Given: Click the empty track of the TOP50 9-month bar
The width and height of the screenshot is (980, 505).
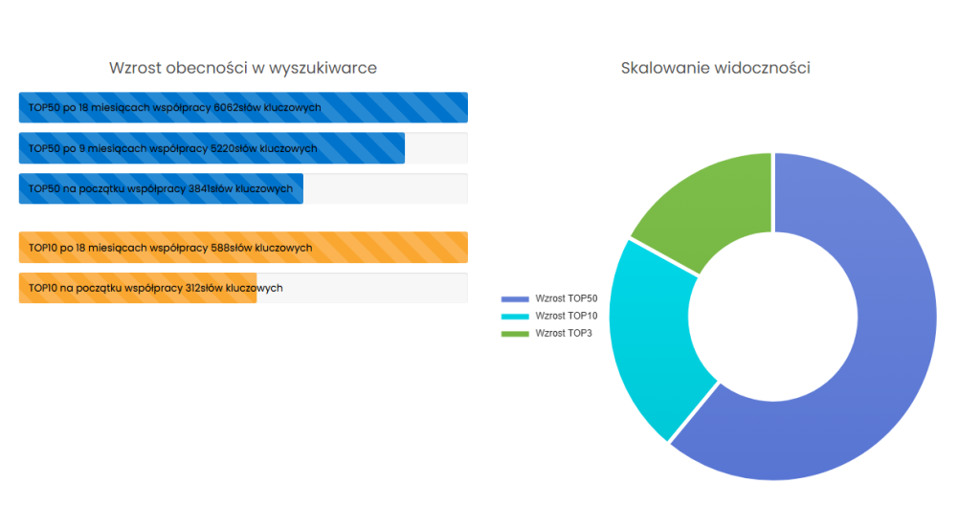Looking at the screenshot, I should pos(435,149).
